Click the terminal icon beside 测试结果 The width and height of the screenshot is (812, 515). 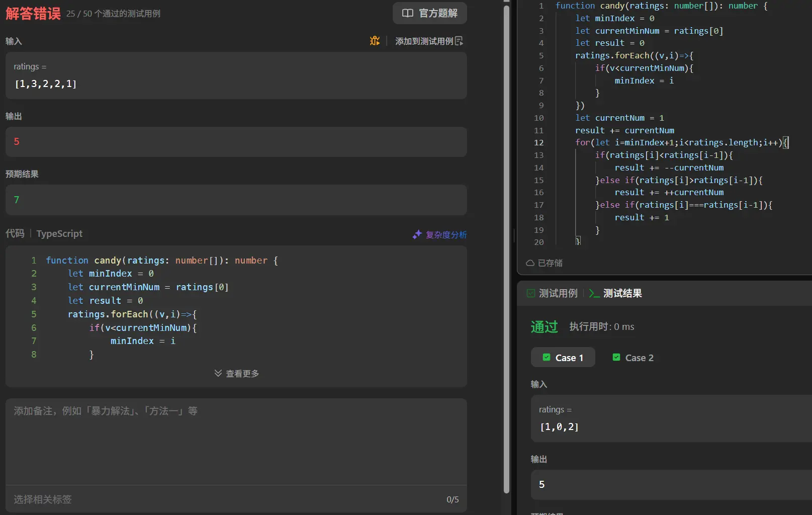594,293
